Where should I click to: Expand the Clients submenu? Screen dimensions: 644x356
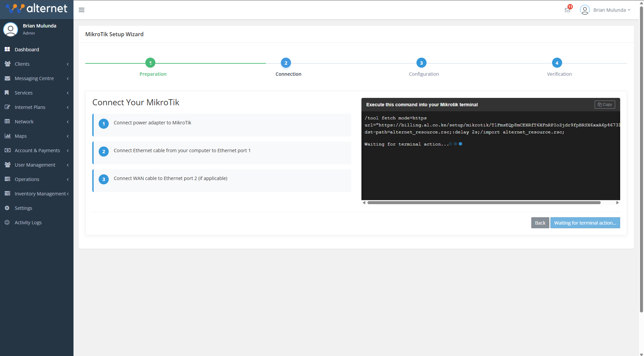pos(68,64)
